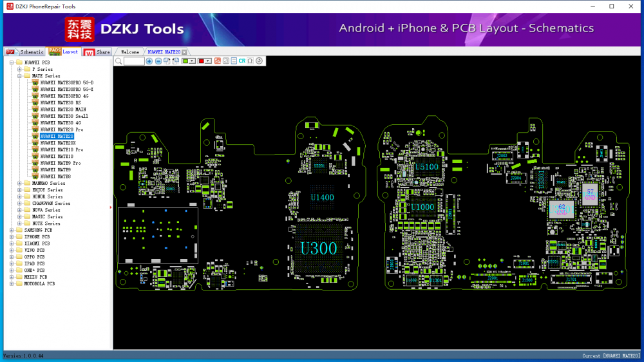644x362 pixels.
Task: Zoom in with the blue plus icon
Action: tap(149, 61)
